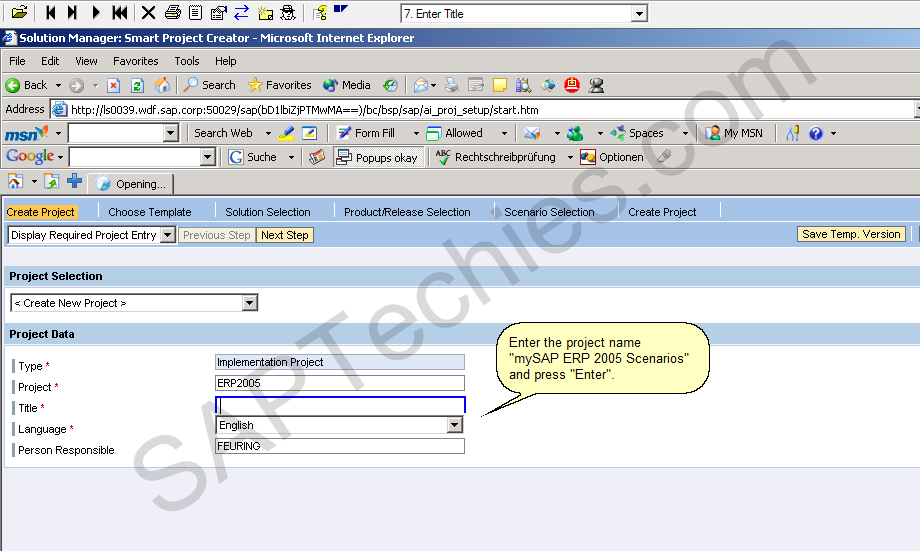Click the Search Web button on msn toolbar
This screenshot has height=551, width=920.
tap(224, 133)
